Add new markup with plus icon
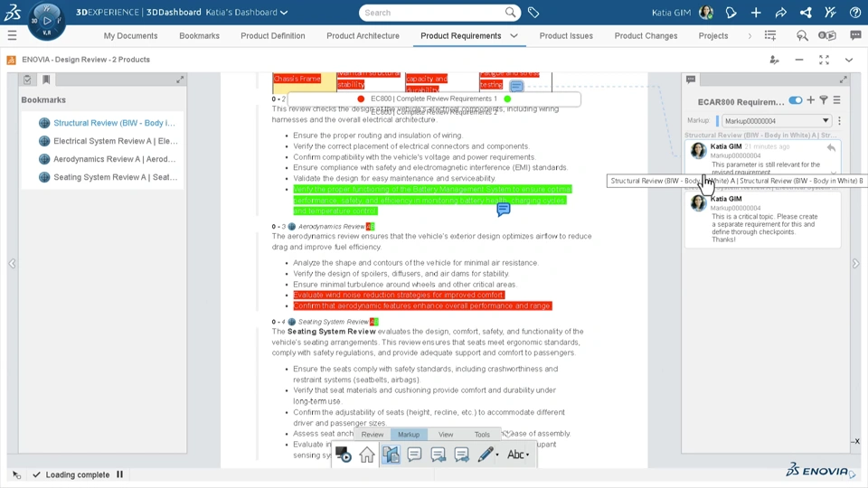868x488 pixels. point(810,100)
